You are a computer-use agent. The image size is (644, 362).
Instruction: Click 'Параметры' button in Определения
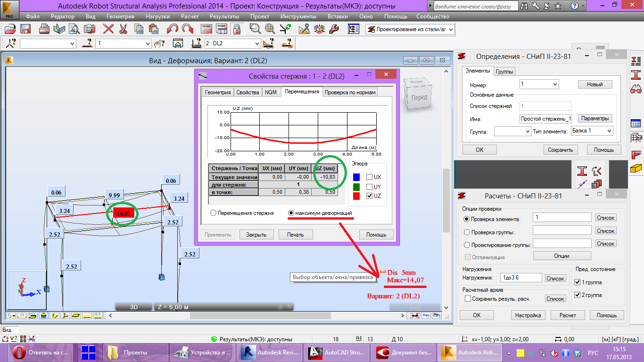(x=595, y=118)
